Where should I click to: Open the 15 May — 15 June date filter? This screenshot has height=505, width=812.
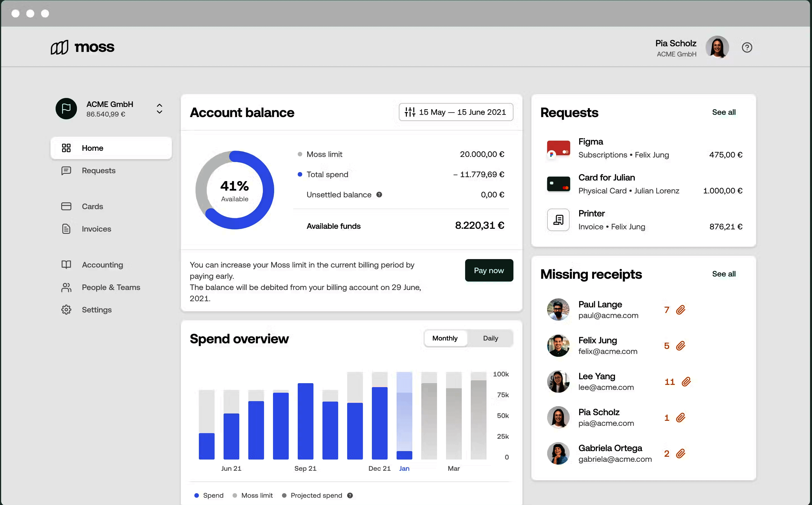click(456, 112)
